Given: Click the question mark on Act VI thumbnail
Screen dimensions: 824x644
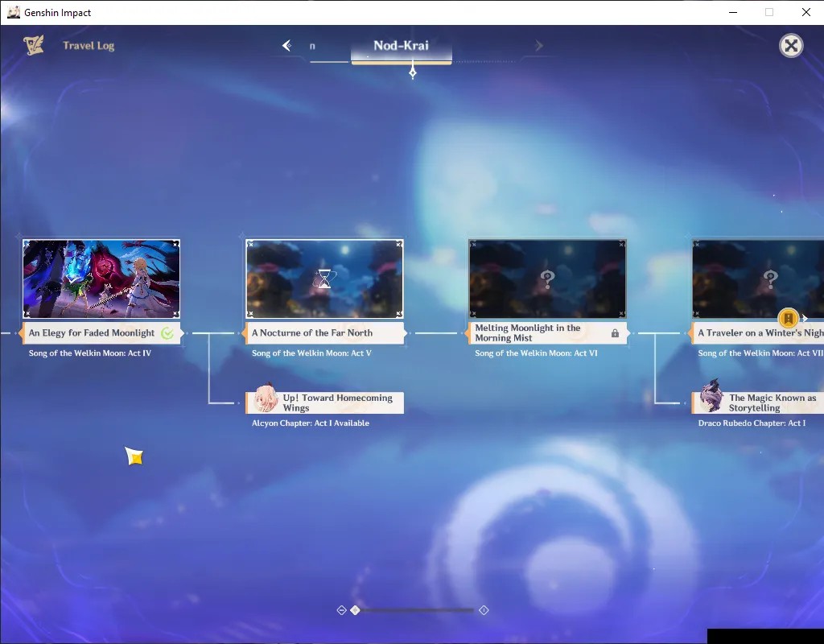Looking at the screenshot, I should tap(547, 279).
